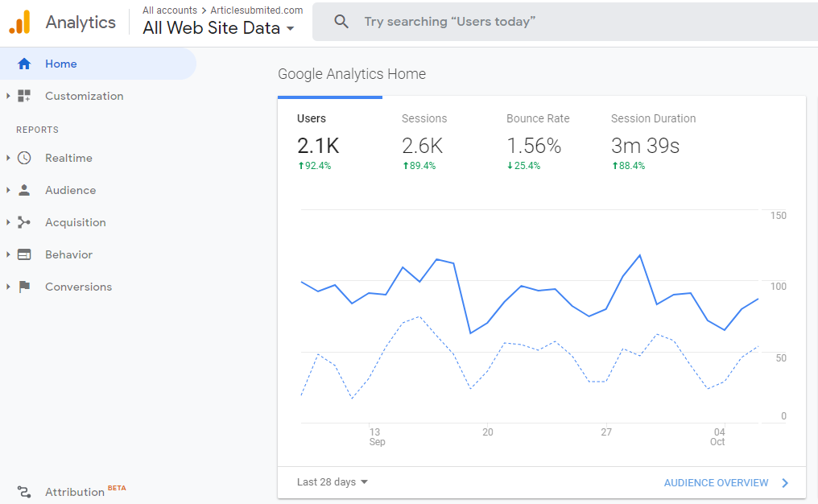Click the All accounts breadcrumb link

(x=170, y=10)
